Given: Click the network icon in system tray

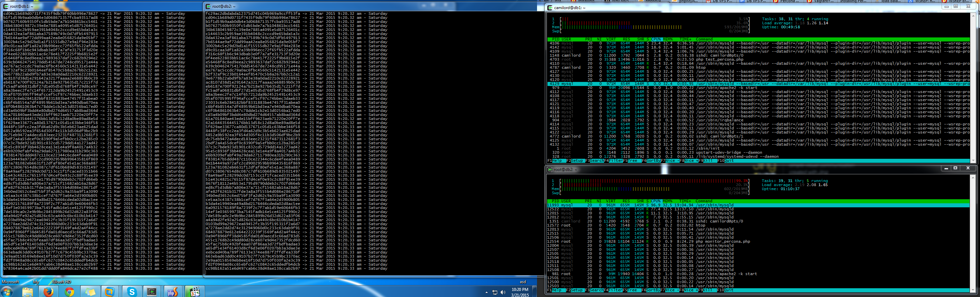Looking at the screenshot, I should 495,292.
